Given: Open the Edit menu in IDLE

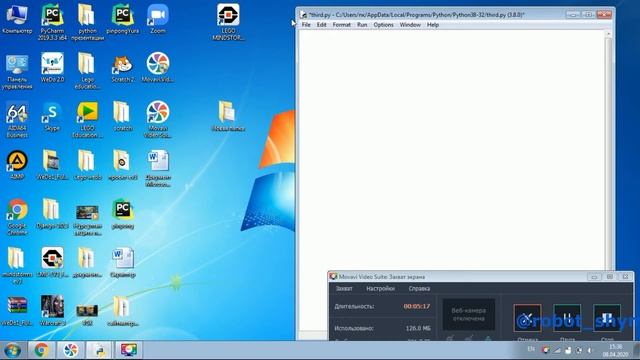Looking at the screenshot, I should [322, 25].
